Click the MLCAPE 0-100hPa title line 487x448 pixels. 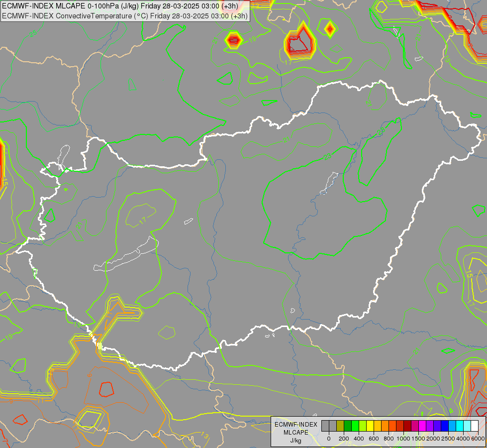[120, 6]
